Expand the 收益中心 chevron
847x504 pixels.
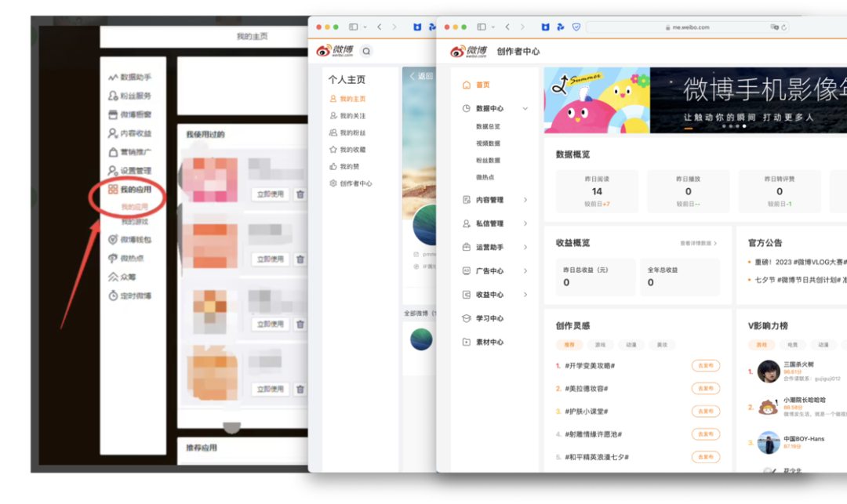tap(525, 295)
